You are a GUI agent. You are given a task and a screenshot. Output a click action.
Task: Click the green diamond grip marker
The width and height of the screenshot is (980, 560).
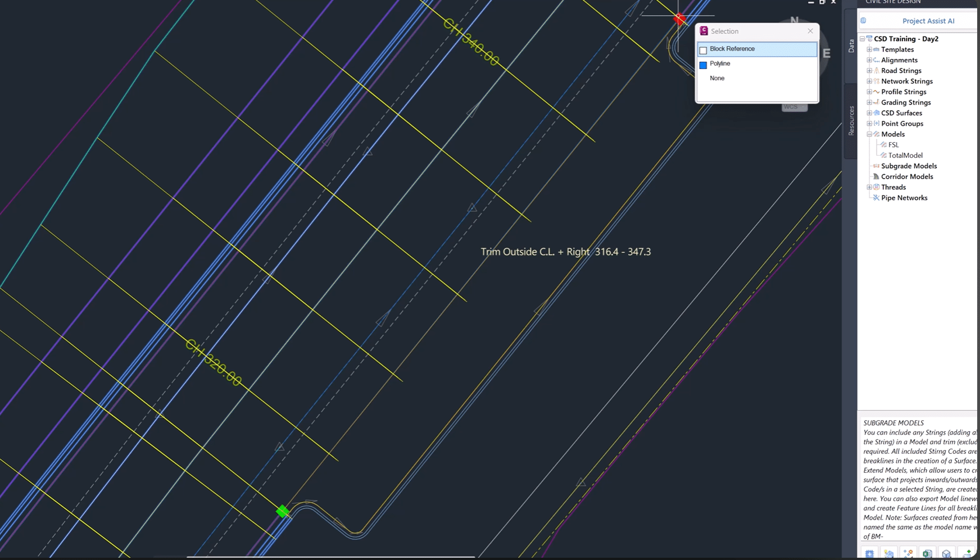pyautogui.click(x=283, y=511)
